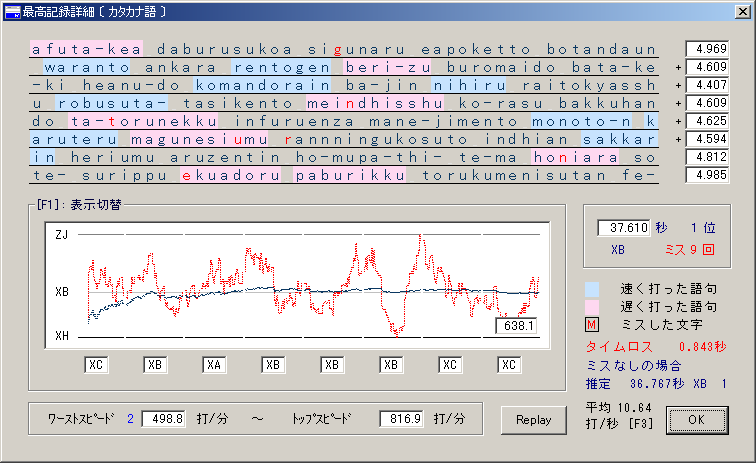
Task: Click the word ba-jin
Action: 381,85
